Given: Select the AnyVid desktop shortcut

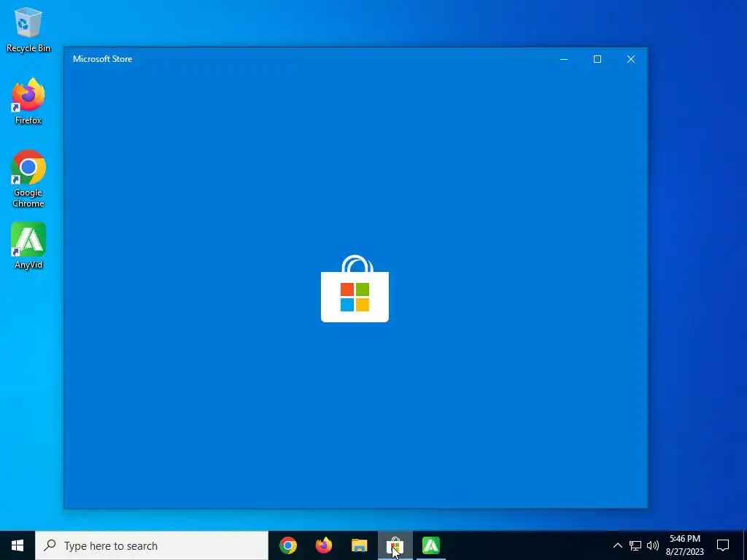Looking at the screenshot, I should 28,246.
